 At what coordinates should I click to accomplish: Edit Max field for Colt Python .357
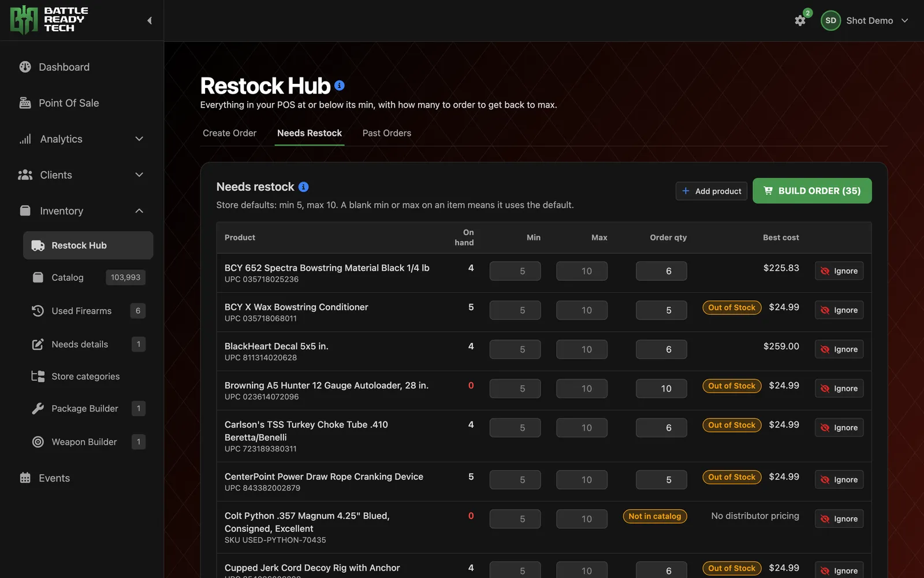(x=582, y=519)
